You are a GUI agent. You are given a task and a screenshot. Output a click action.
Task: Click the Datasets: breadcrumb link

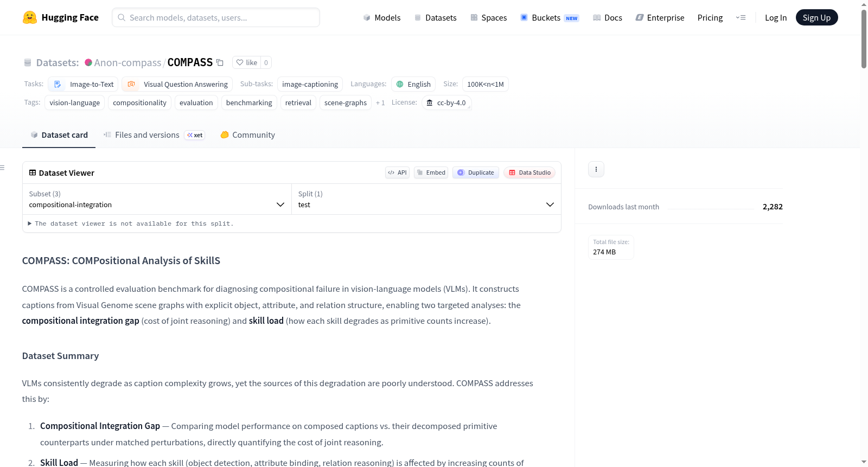coord(58,62)
